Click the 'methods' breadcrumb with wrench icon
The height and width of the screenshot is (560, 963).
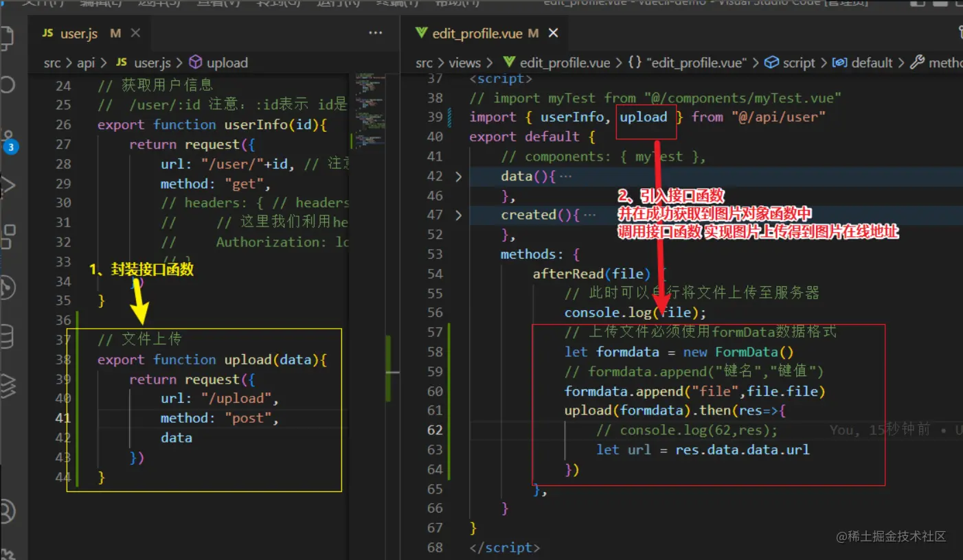(x=937, y=62)
